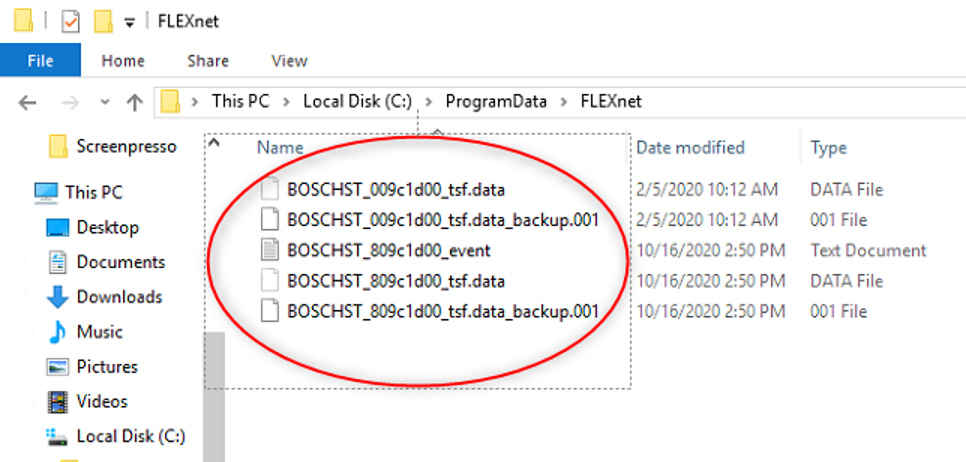The width and height of the screenshot is (966, 462).
Task: Click the Up directory arrow
Action: click(135, 102)
